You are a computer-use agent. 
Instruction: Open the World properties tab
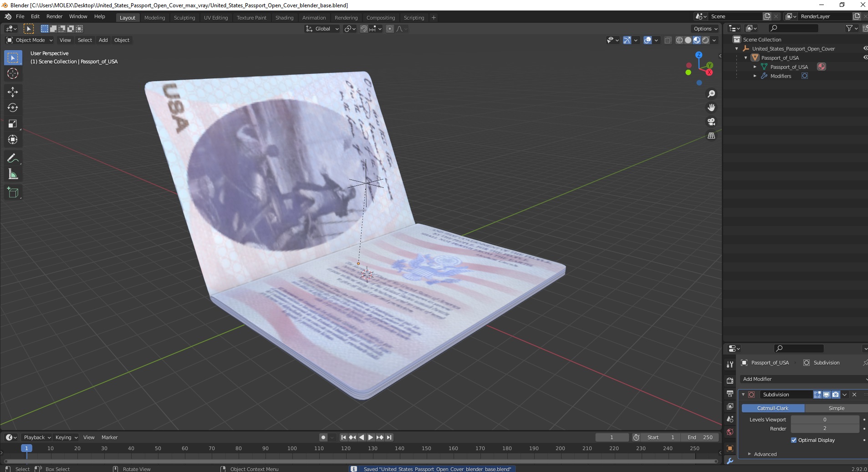(730, 432)
